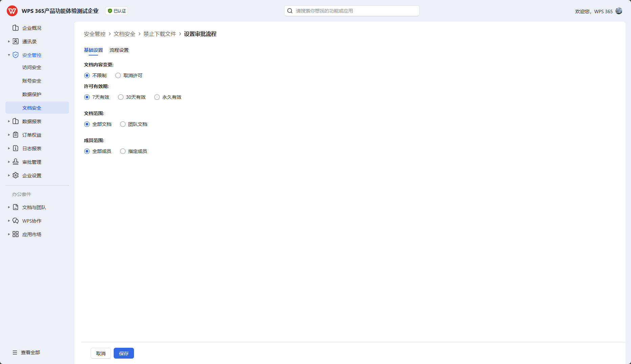Viewport: 631px width, 364px height.
Task: Select 团队文档 radio option
Action: click(123, 124)
